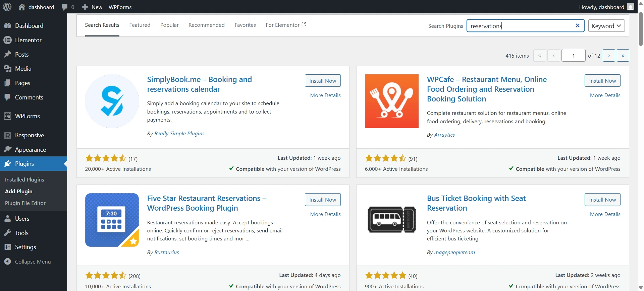This screenshot has width=644, height=291.
Task: Open Responsive icon in the sidebar
Action: pos(7,135)
